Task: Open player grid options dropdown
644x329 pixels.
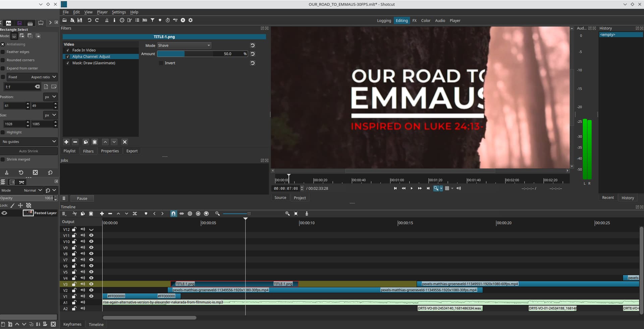Action: [452, 189]
